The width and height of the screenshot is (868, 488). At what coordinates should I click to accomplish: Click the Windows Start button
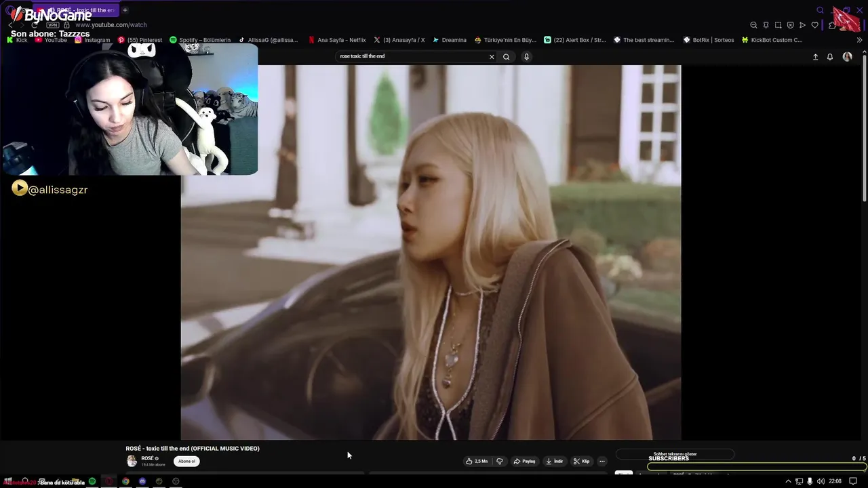(x=8, y=481)
